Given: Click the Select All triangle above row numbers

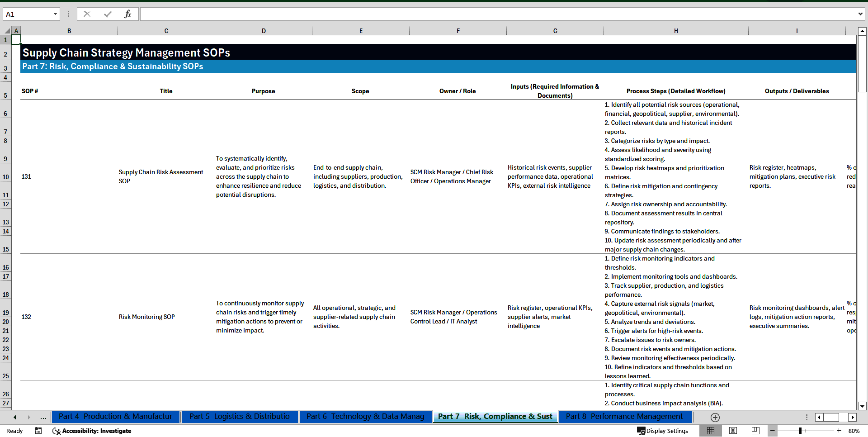Looking at the screenshot, I should click(x=6, y=30).
